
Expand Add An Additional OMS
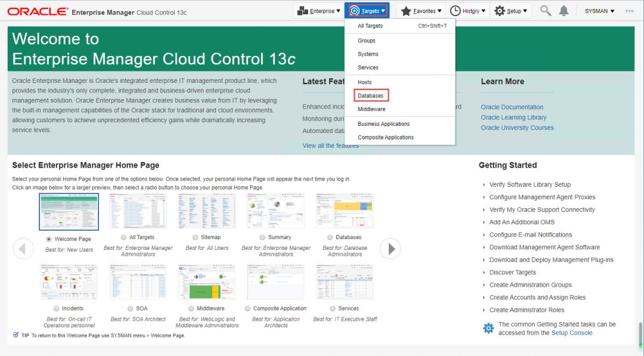point(484,222)
